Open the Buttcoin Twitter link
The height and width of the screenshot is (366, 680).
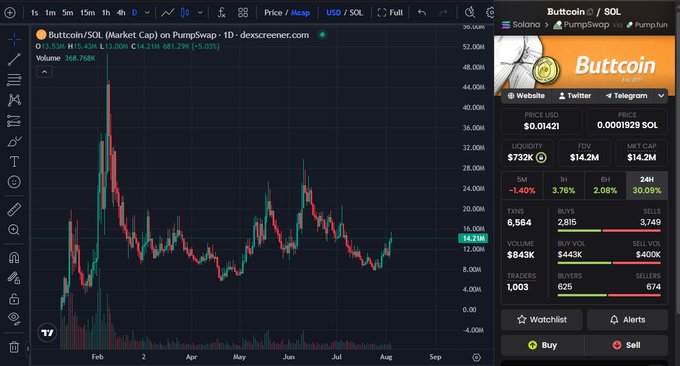(575, 96)
